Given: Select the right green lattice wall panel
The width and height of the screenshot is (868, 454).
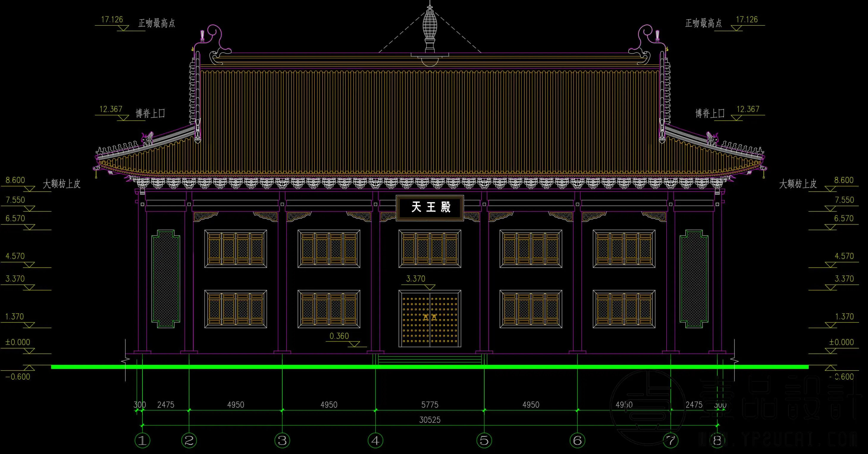Looking at the screenshot, I should click(x=694, y=279).
